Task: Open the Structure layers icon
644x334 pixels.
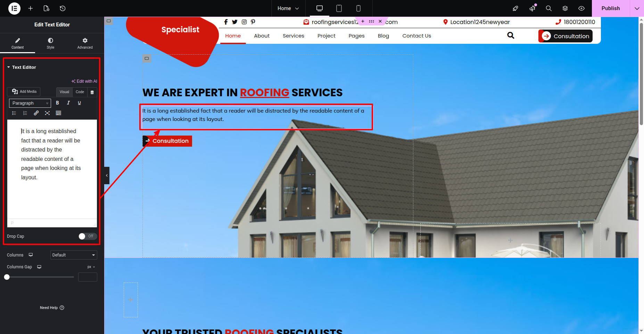Action: pyautogui.click(x=565, y=8)
